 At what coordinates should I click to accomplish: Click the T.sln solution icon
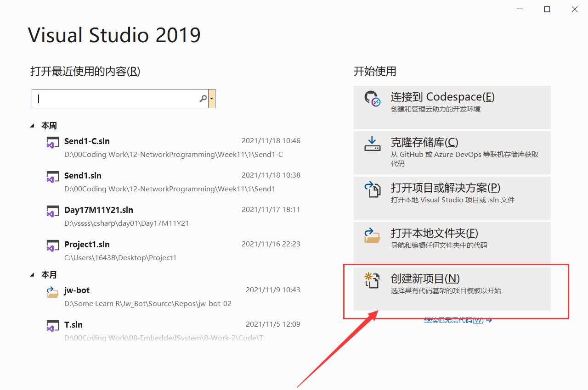tap(52, 325)
